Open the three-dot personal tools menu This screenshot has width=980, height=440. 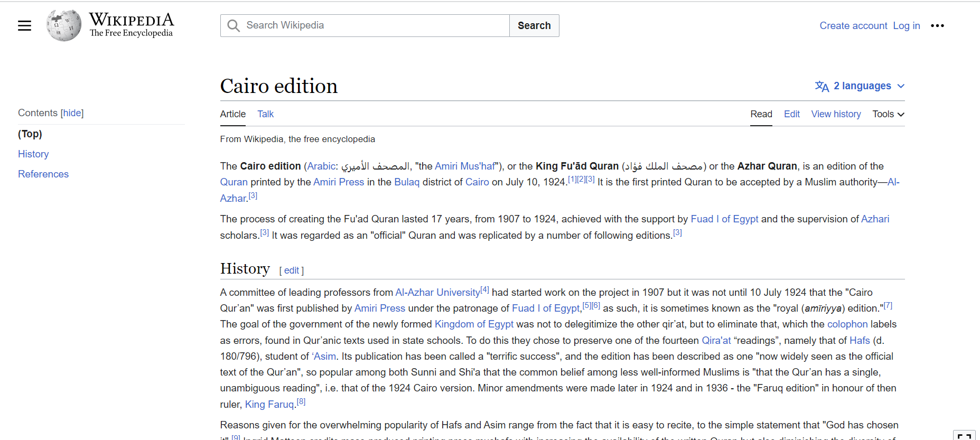pyautogui.click(x=937, y=25)
